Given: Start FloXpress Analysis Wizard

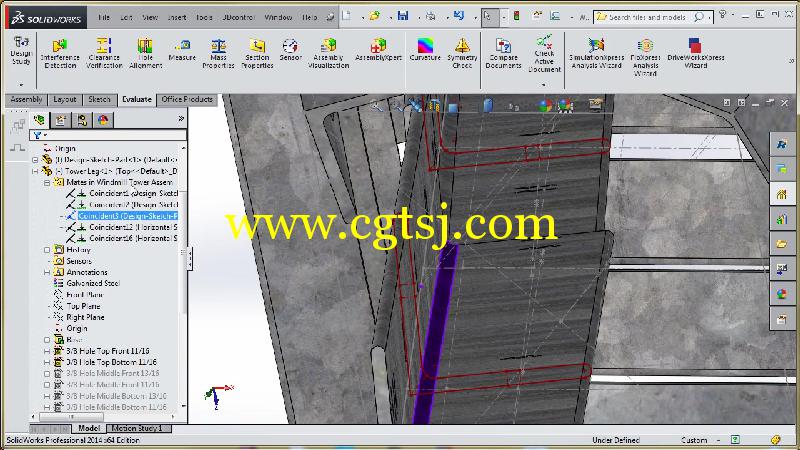Looking at the screenshot, I should (x=645, y=57).
